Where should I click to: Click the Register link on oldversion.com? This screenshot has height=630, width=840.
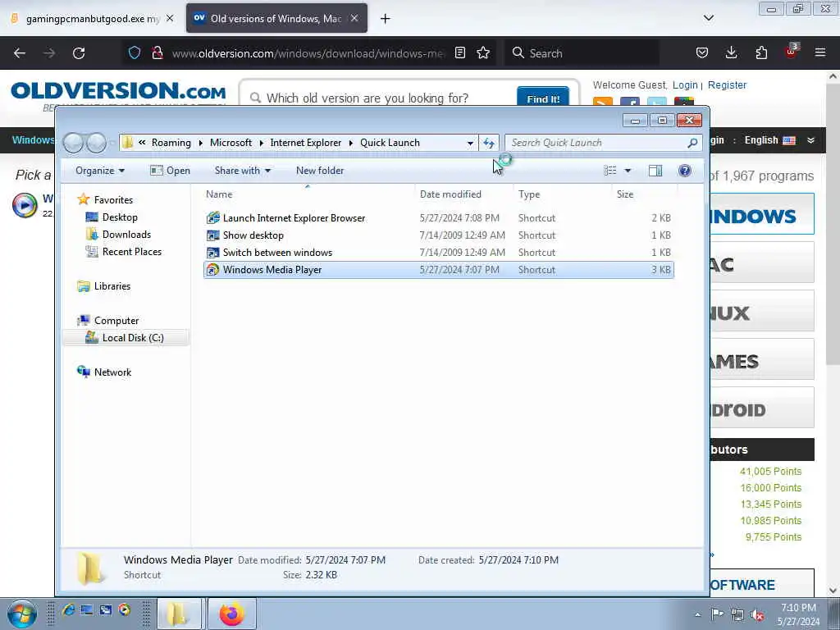coord(727,84)
